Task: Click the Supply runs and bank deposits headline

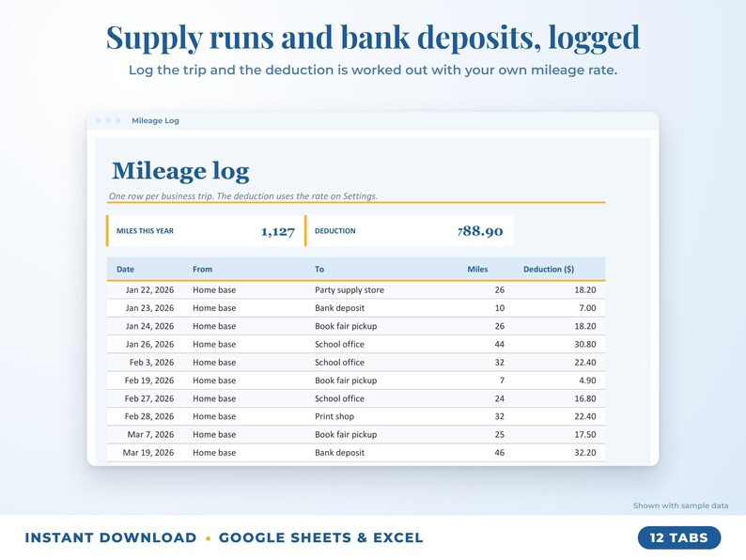Action: coord(373,38)
